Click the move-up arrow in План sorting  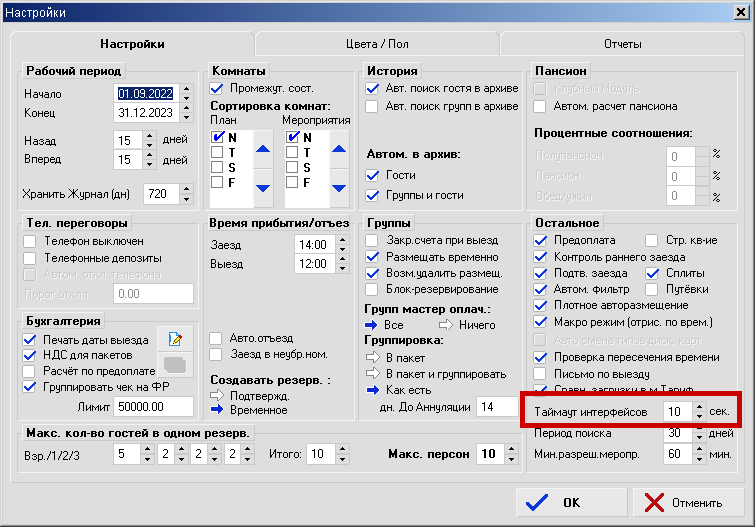click(262, 149)
